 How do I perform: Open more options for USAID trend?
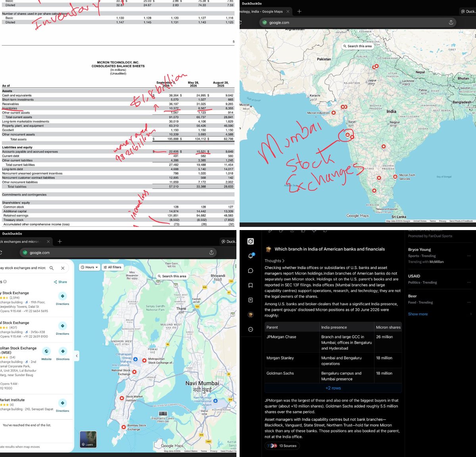tap(469, 282)
